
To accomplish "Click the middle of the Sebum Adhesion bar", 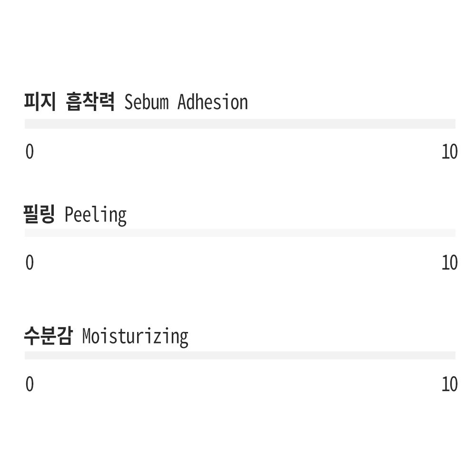I will click(x=240, y=124).
